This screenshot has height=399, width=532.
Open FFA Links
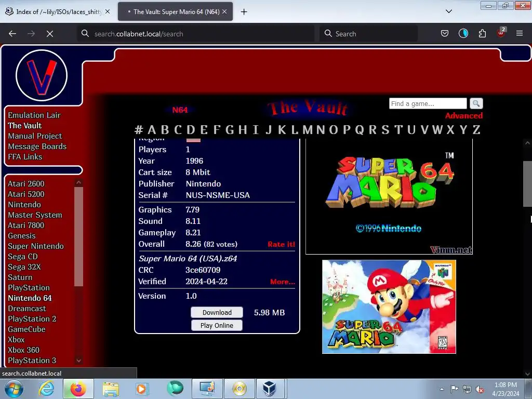click(25, 157)
